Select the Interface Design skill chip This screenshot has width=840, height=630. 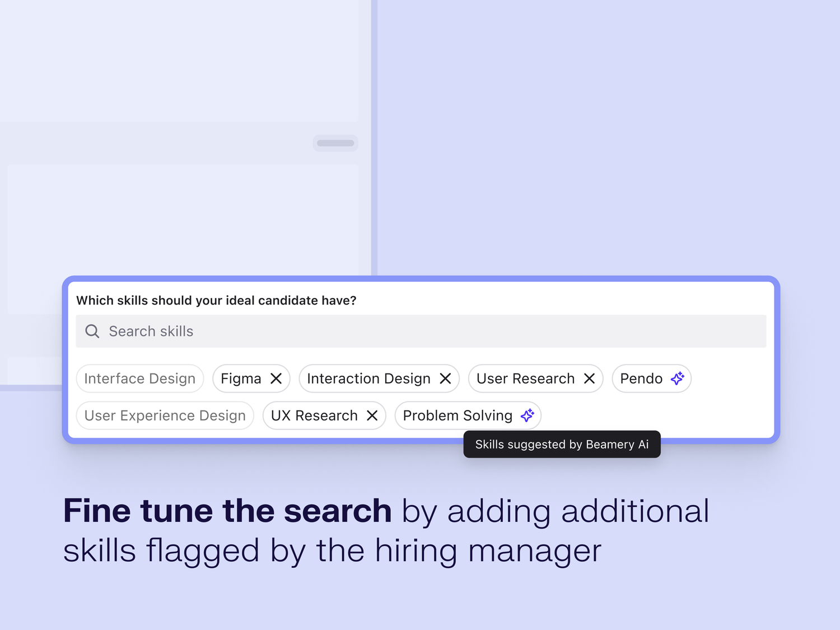pos(139,379)
